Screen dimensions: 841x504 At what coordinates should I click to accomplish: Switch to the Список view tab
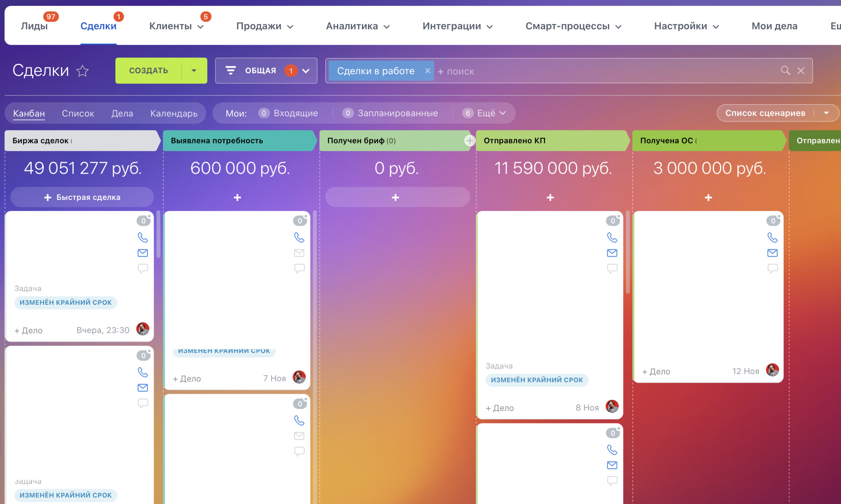(78, 114)
